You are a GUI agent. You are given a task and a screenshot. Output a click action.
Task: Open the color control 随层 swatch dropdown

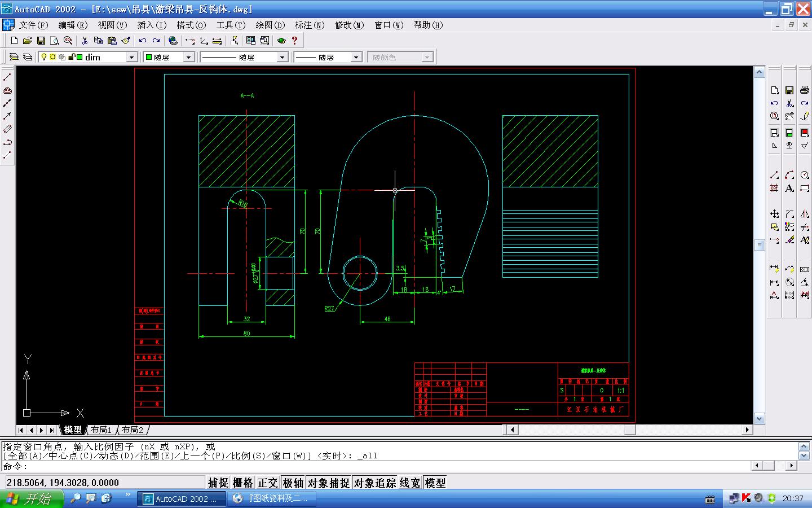pyautogui.click(x=189, y=57)
